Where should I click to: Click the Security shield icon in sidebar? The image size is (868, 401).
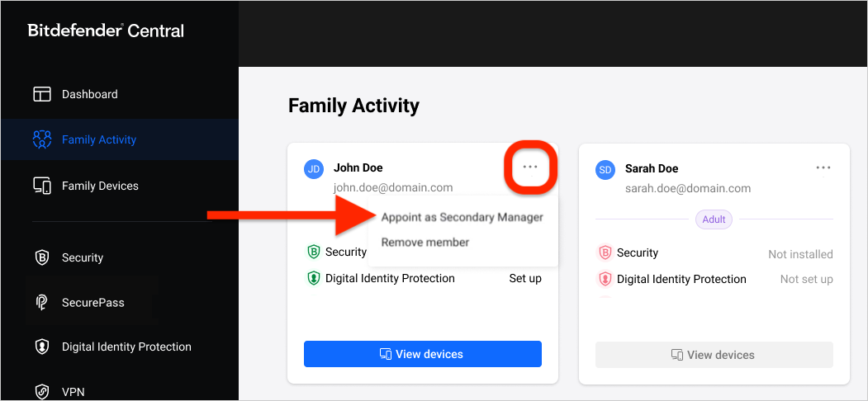tap(42, 257)
